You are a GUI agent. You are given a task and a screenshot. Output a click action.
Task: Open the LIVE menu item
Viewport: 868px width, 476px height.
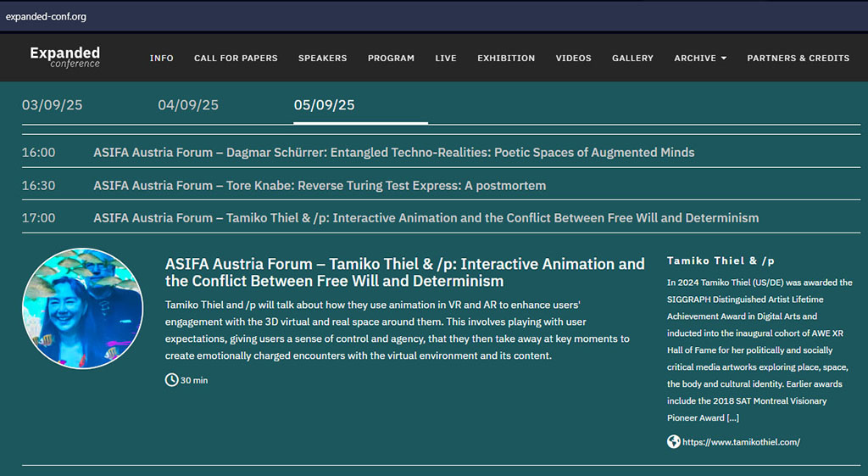(x=446, y=59)
